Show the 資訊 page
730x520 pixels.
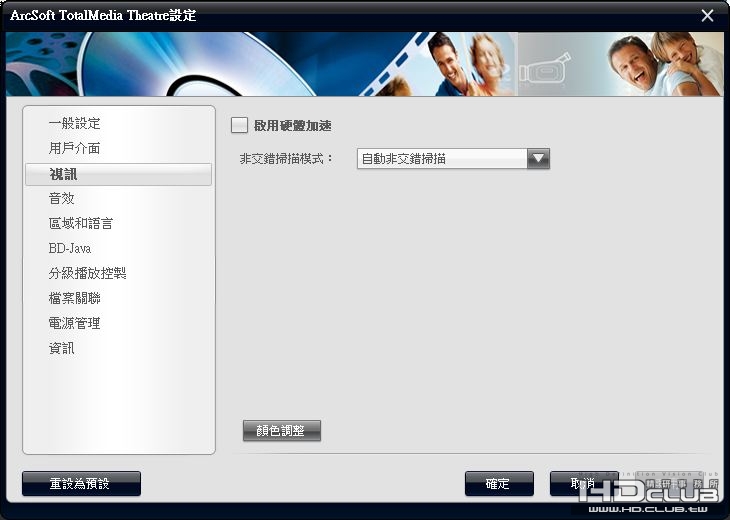tap(61, 348)
